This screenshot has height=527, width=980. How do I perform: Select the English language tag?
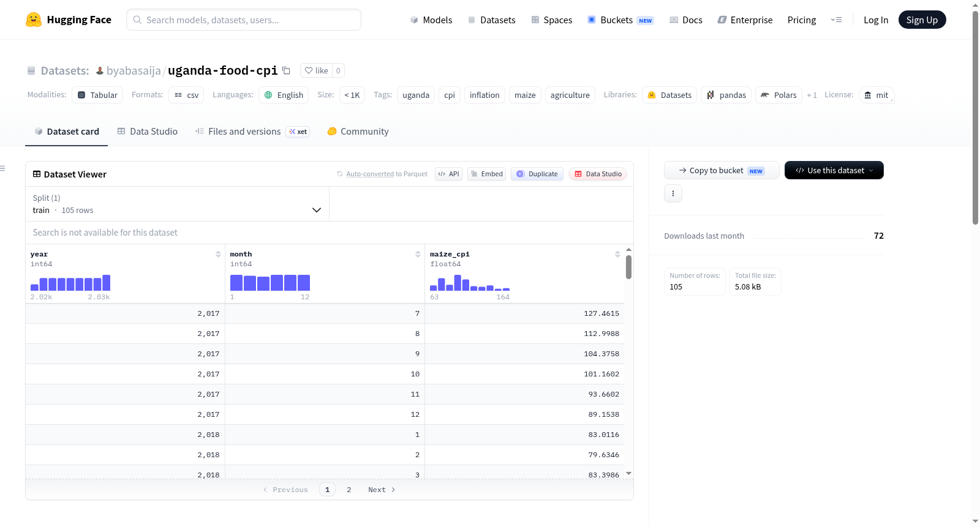284,95
